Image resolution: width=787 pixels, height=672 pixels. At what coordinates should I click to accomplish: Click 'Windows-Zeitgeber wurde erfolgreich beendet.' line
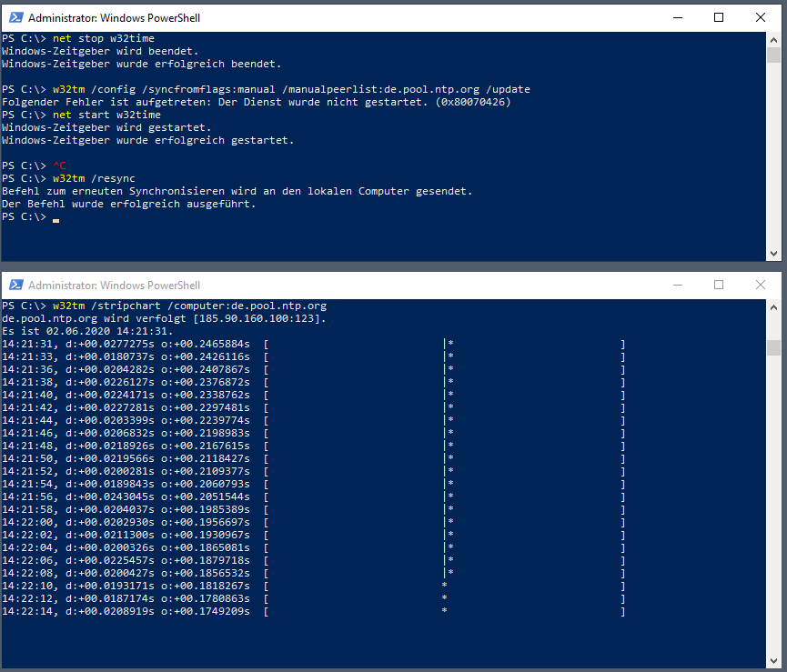142,65
